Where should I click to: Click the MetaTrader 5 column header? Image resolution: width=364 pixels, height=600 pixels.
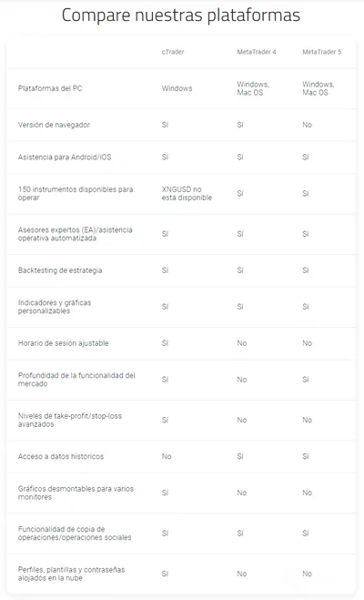[x=322, y=52]
